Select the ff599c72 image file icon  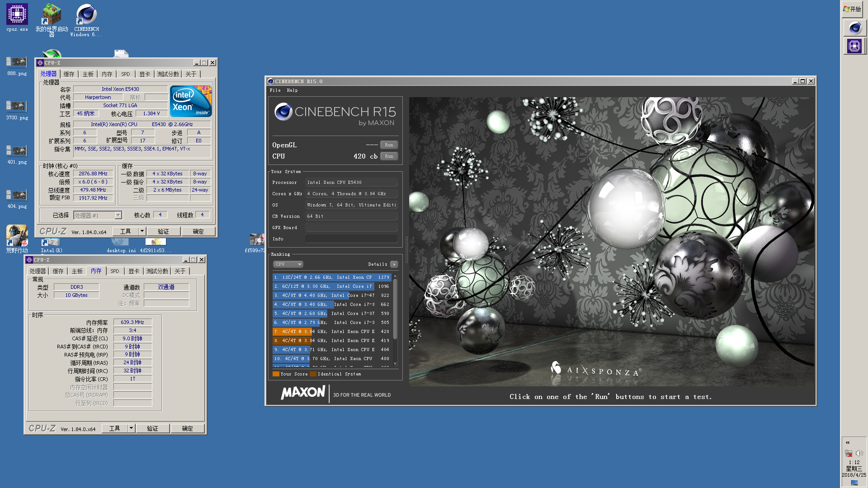coord(255,243)
